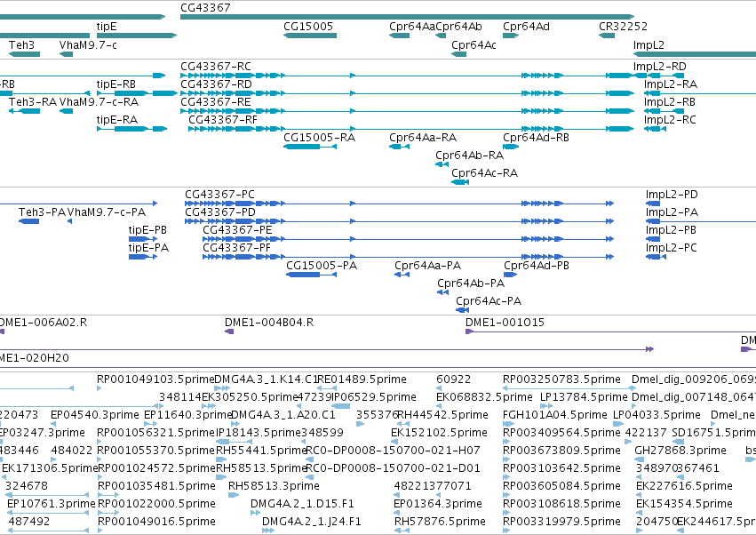Select the Cpr64Ac-RA transcript label
This screenshot has width=756, height=535.
[484, 173]
